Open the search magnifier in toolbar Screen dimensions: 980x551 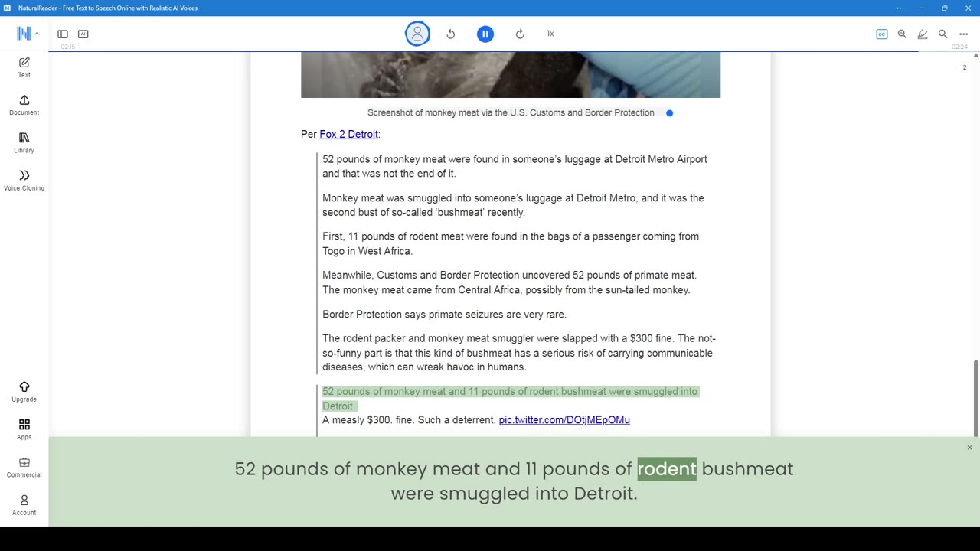point(943,34)
